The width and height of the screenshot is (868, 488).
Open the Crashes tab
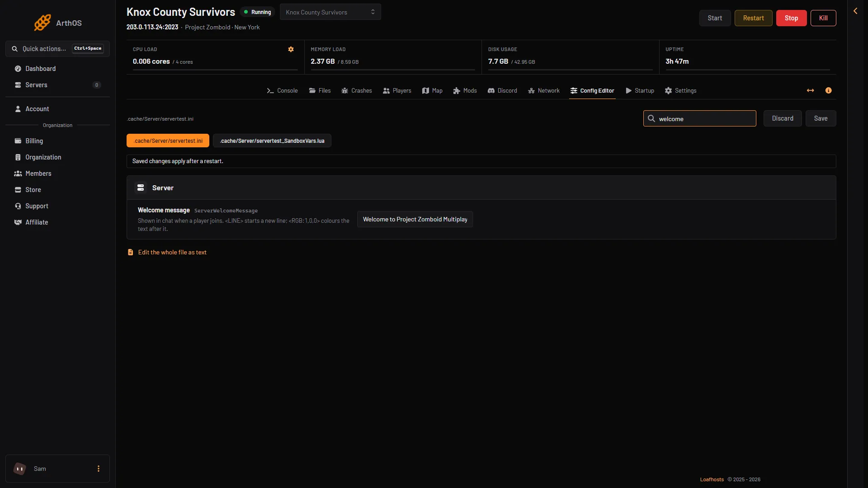coord(357,90)
